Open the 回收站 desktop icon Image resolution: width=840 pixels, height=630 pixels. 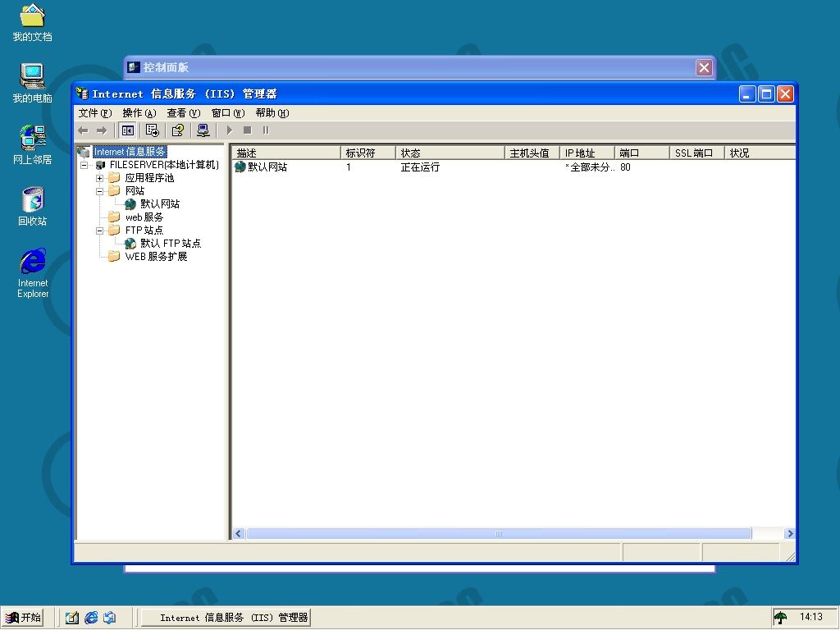click(32, 206)
